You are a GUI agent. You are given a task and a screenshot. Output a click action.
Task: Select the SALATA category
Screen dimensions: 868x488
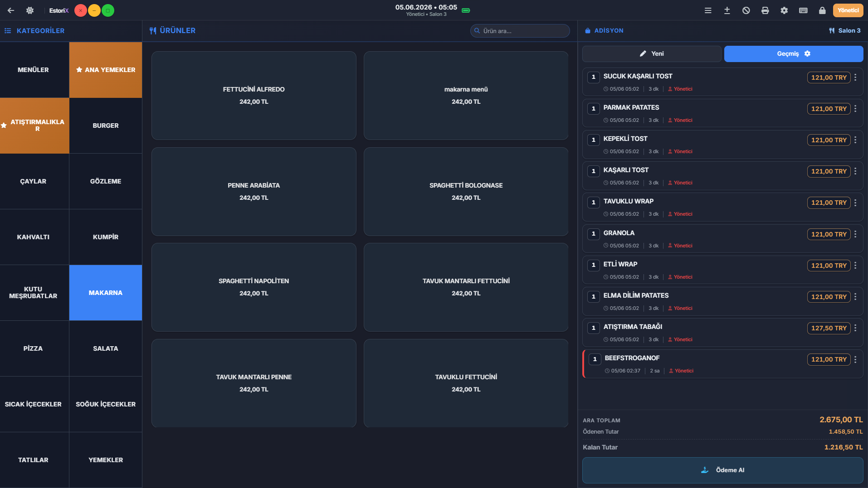(x=106, y=348)
